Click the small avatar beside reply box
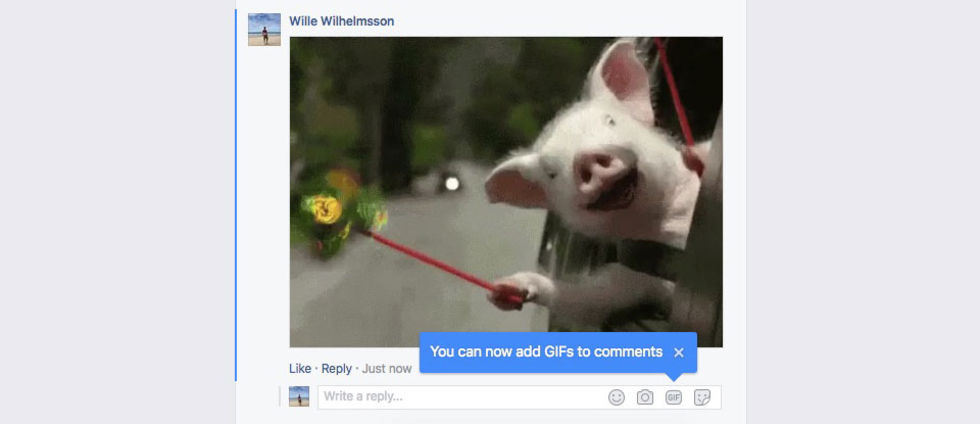The width and height of the screenshot is (980, 424). click(x=299, y=396)
